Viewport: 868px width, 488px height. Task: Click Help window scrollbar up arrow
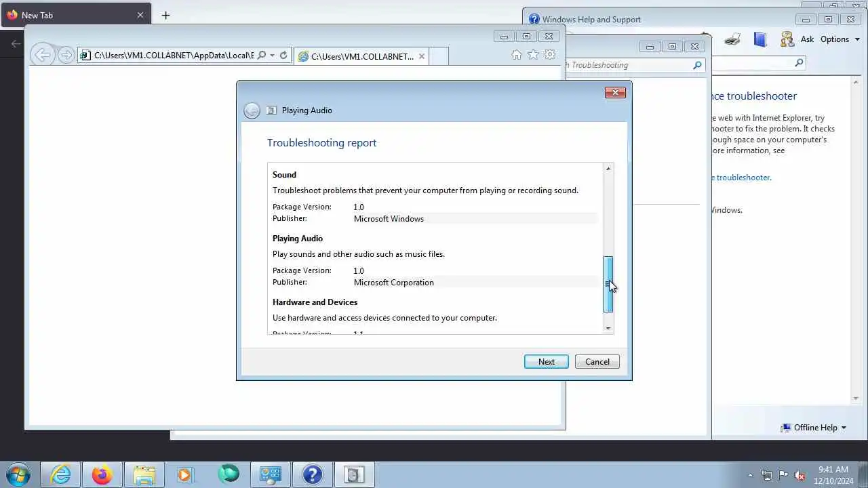click(856, 81)
